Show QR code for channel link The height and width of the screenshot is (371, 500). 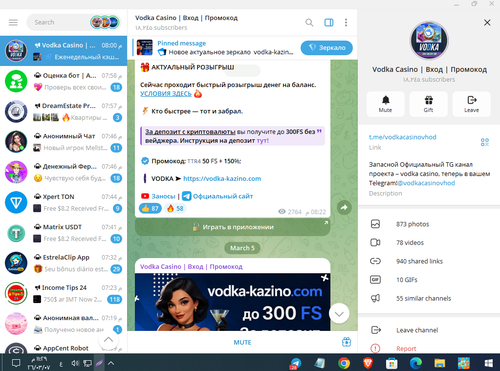coord(485,142)
